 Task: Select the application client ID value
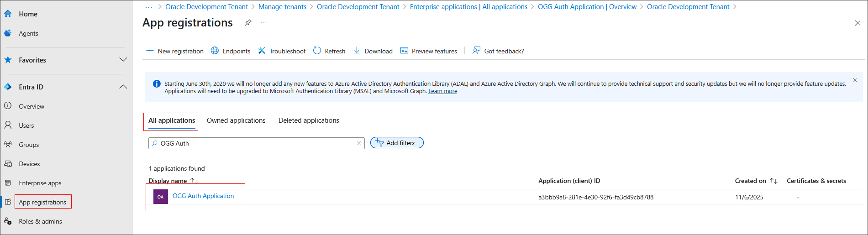pyautogui.click(x=596, y=197)
